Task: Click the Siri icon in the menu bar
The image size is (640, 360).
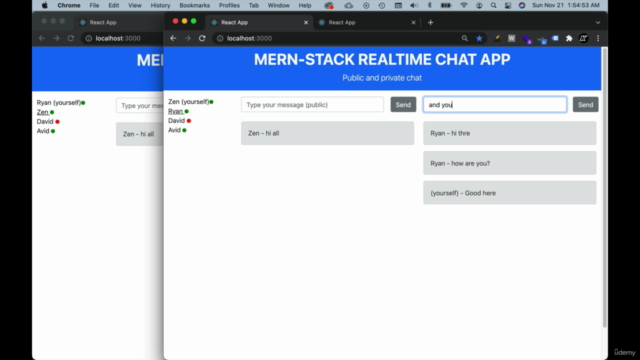Action: [522, 5]
